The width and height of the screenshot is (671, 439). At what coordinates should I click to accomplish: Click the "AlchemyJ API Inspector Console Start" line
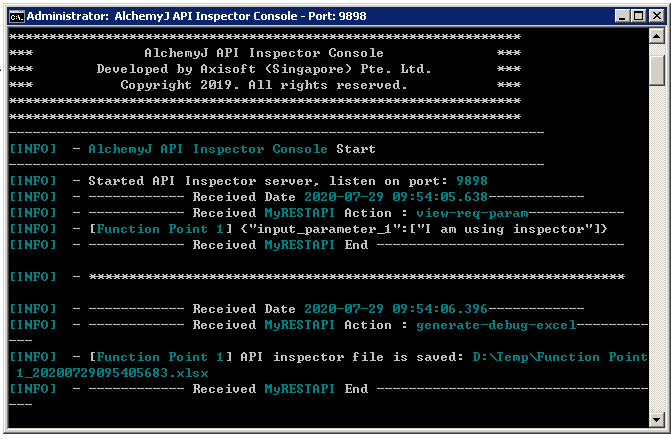232,149
